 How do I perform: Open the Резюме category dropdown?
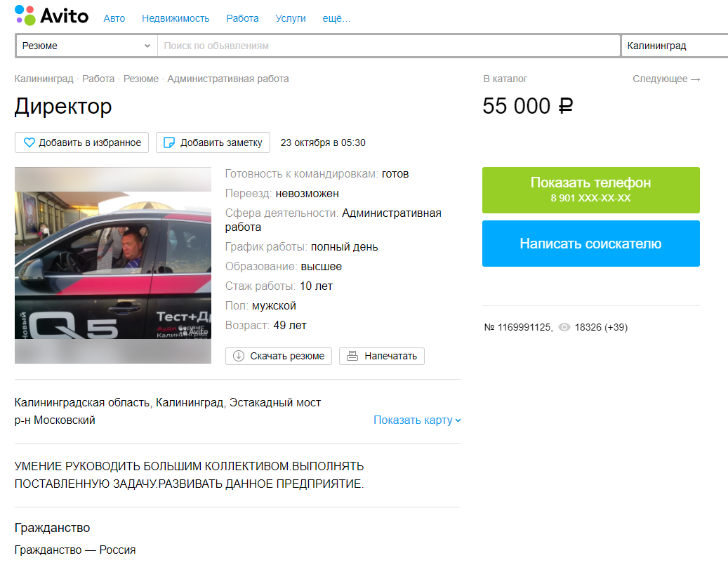pos(86,46)
